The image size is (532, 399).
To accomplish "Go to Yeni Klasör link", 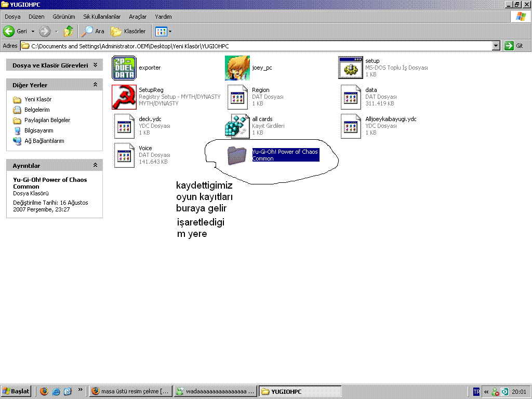I will tap(38, 99).
